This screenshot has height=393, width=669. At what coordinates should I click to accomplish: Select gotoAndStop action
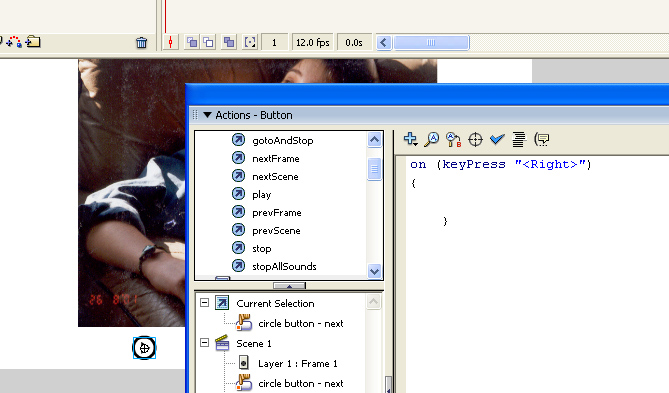[282, 140]
